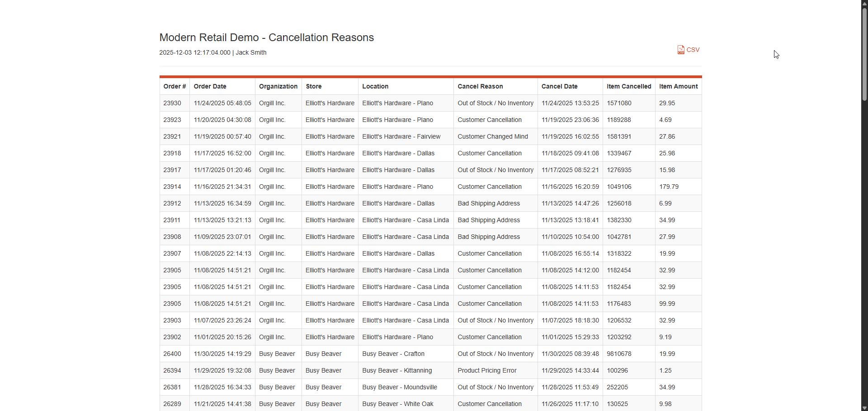Click the CSV export file icon

pyautogui.click(x=681, y=50)
